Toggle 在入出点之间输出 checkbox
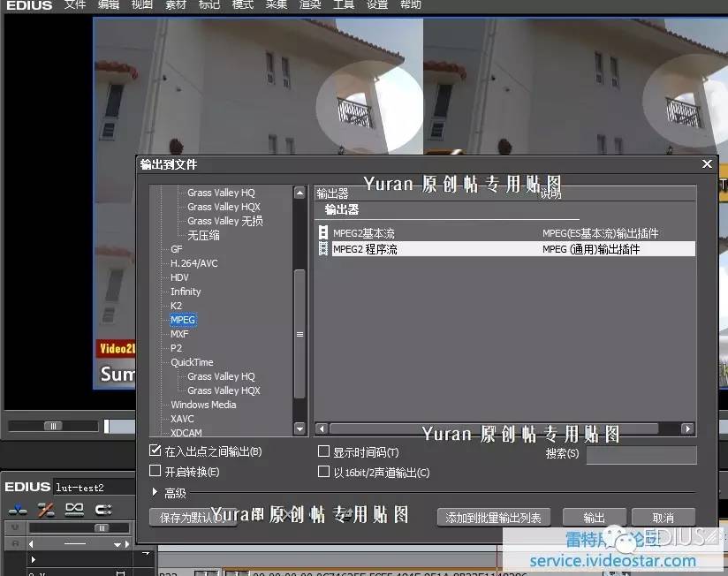Image resolution: width=728 pixels, height=576 pixels. [155, 451]
